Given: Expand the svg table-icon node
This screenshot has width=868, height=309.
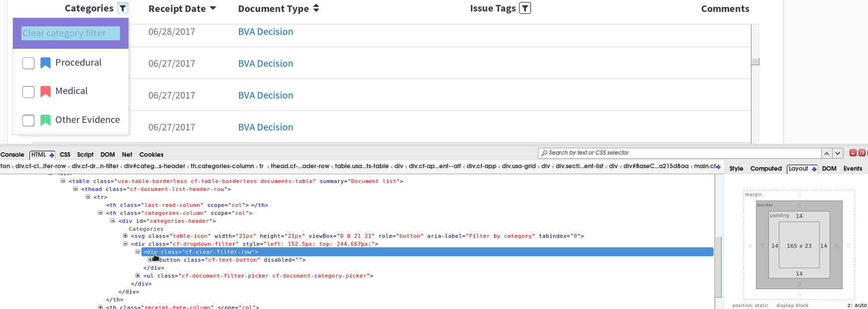Looking at the screenshot, I should tap(125, 236).
